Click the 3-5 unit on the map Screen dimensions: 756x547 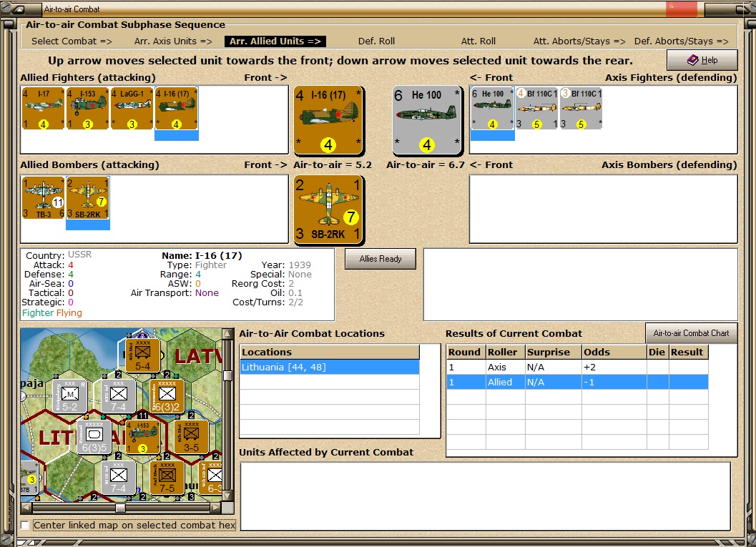point(192,438)
